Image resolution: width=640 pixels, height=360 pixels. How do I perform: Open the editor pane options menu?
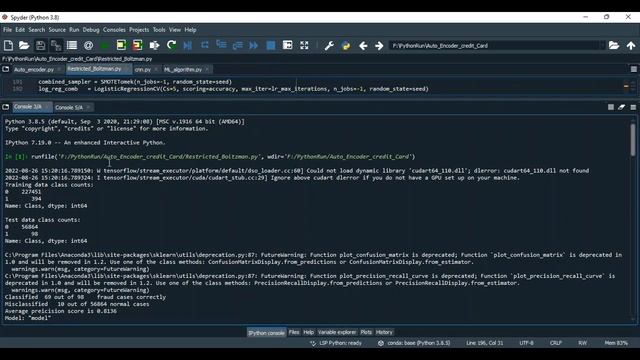(633, 69)
